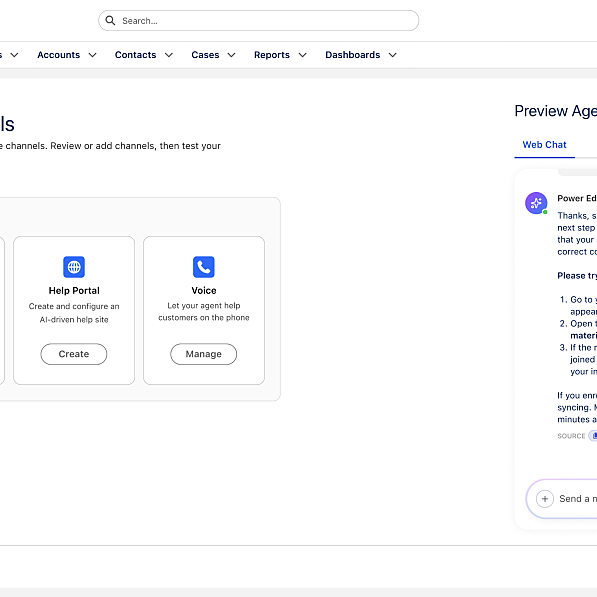Click Create on the Help Portal card
This screenshot has height=597, width=597.
(x=74, y=354)
